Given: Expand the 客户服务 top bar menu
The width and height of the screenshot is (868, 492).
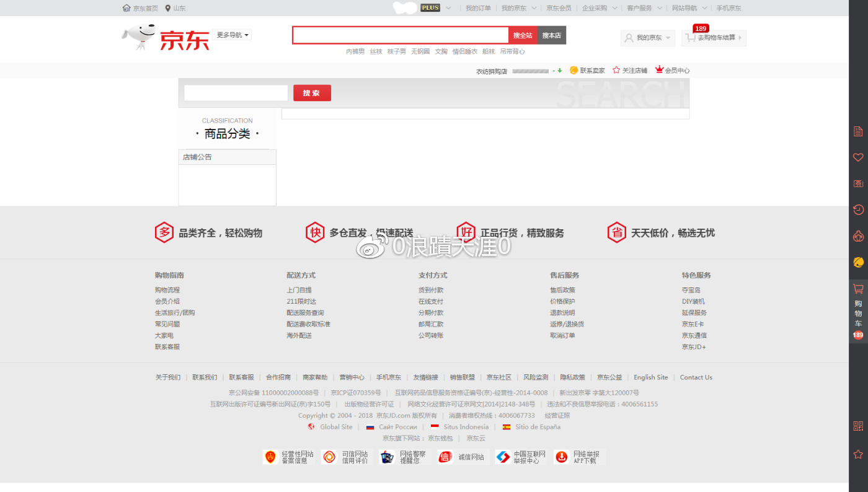Looking at the screenshot, I should 643,8.
